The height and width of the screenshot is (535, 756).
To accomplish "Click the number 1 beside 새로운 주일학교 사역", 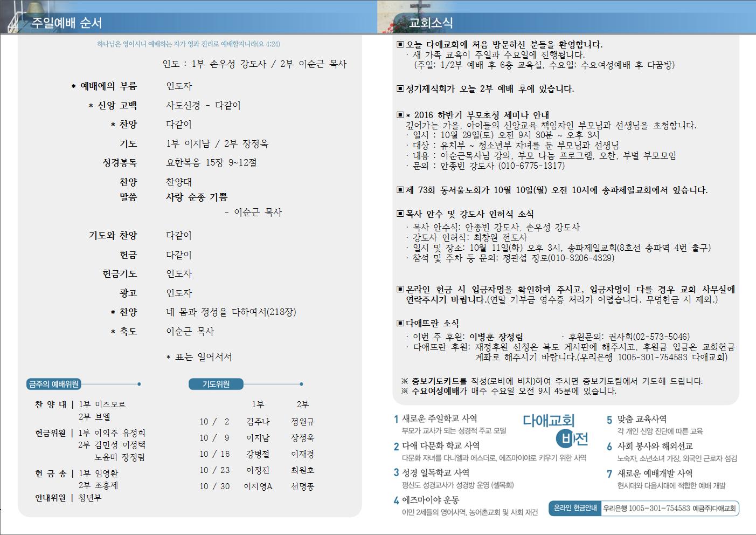I will pos(396,419).
